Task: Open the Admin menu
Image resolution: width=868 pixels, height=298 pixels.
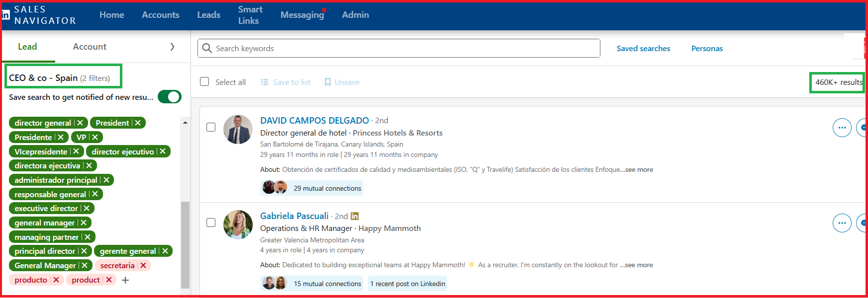Action: coord(356,15)
